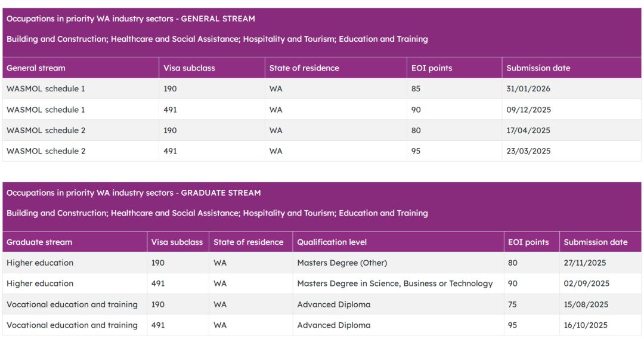Viewport: 644px width, 339px height.
Task: Click the 31/01/2026 submission date cell
Action: (x=528, y=89)
